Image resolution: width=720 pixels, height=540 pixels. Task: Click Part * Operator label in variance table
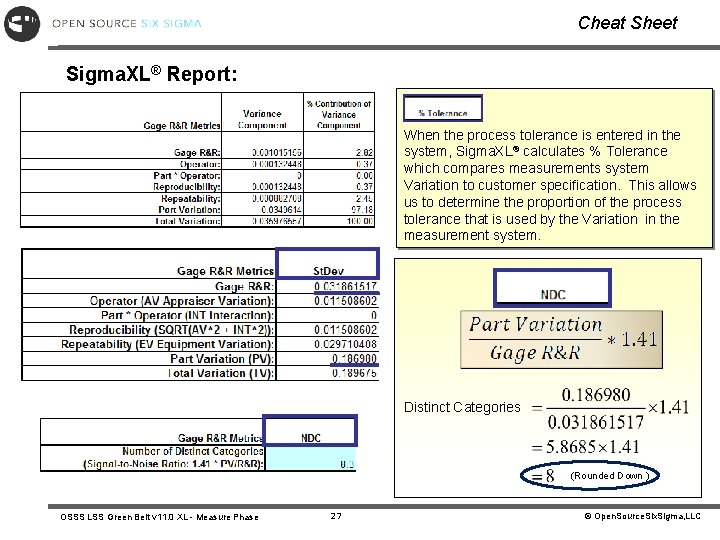(x=187, y=175)
